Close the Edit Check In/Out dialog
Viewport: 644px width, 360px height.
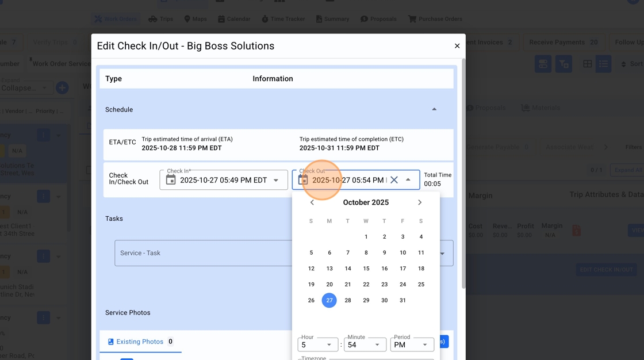click(457, 46)
